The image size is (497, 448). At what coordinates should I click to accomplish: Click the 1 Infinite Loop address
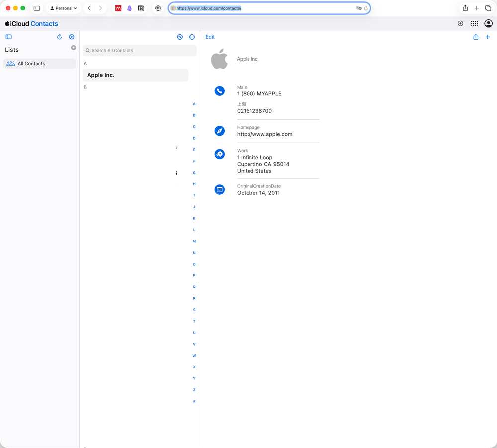pyautogui.click(x=263, y=164)
